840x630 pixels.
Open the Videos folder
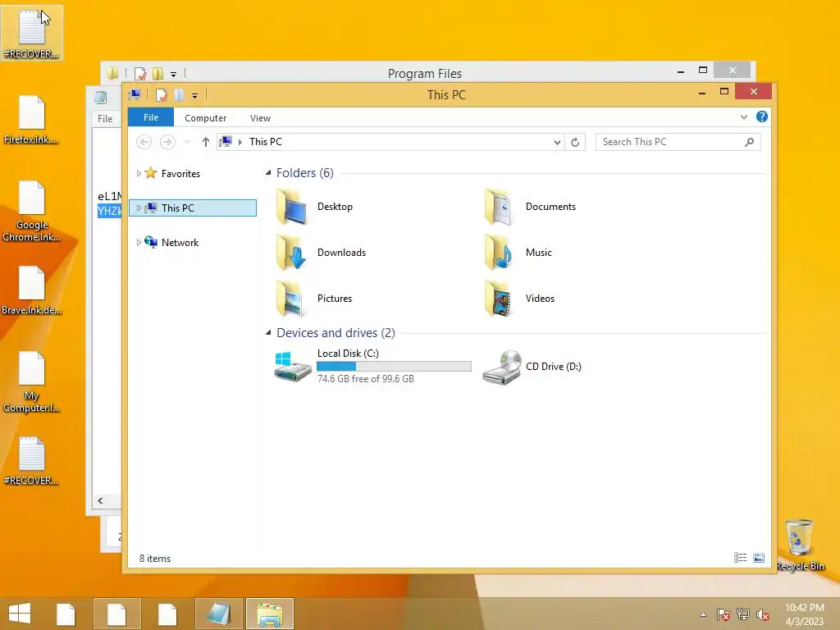click(x=519, y=299)
